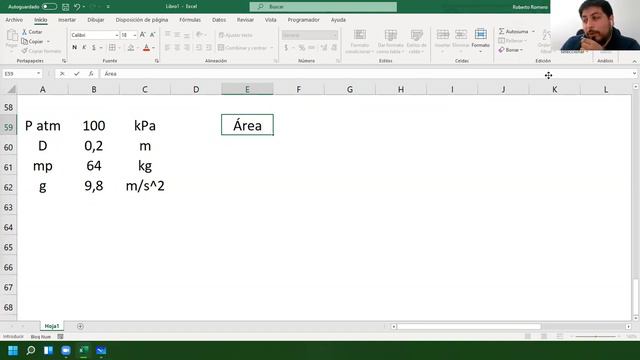Click the Formato cells icon
This screenshot has width=640, height=360.
[480, 35]
